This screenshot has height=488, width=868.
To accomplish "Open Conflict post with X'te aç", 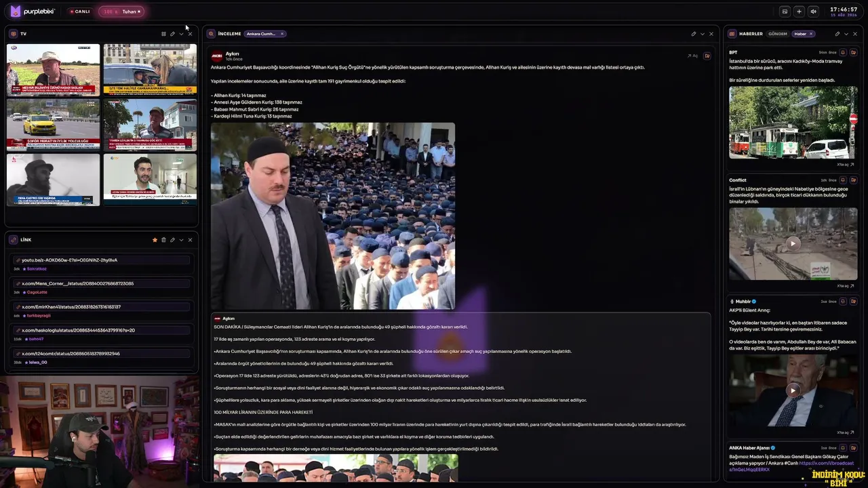I will [x=846, y=286].
